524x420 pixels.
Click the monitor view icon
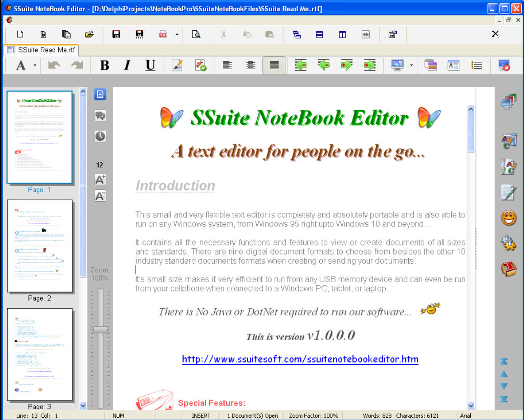397,65
